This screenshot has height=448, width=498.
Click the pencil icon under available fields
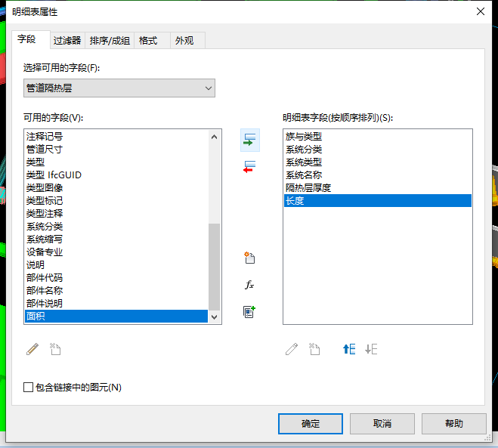32,349
